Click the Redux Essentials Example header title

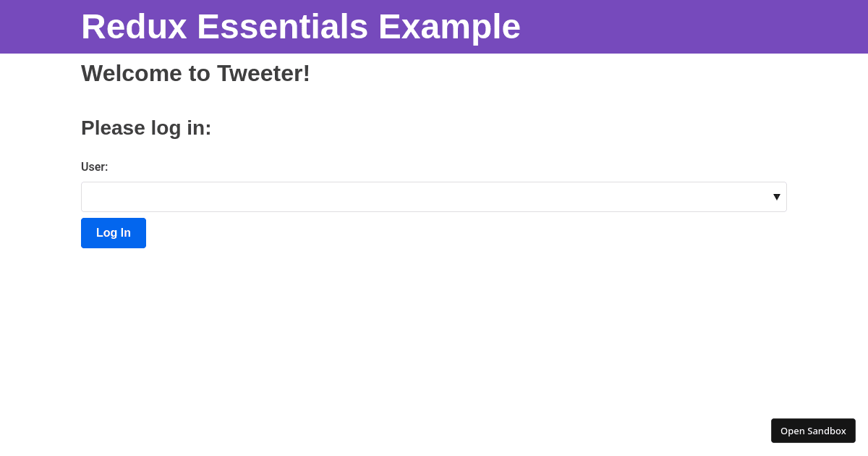(x=301, y=27)
